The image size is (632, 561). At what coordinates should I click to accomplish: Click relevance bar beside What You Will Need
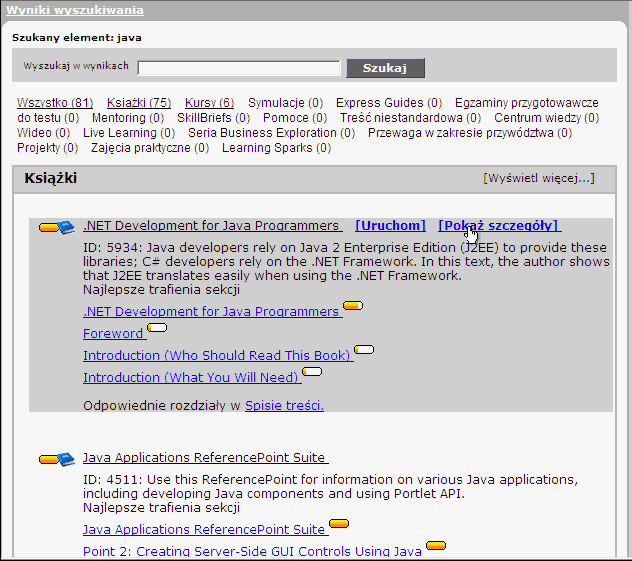click(312, 372)
